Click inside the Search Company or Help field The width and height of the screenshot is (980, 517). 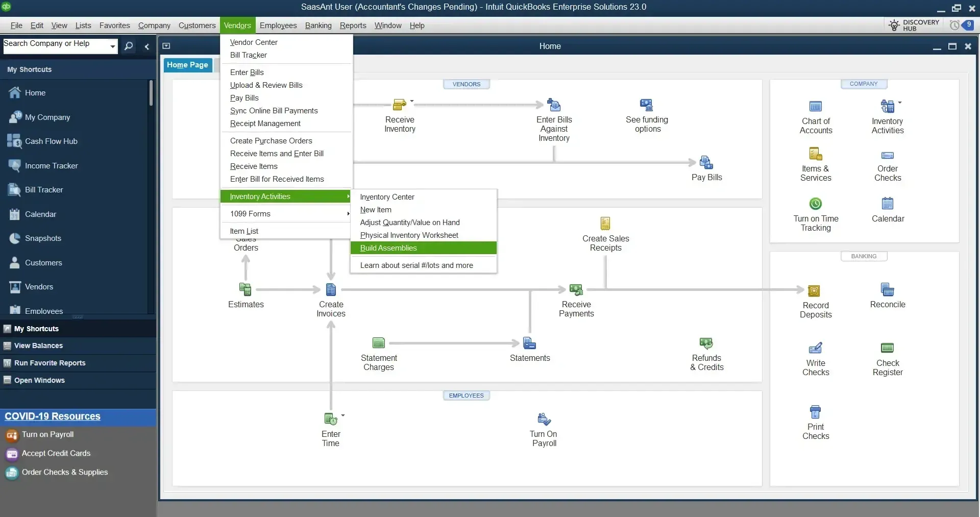pos(56,45)
